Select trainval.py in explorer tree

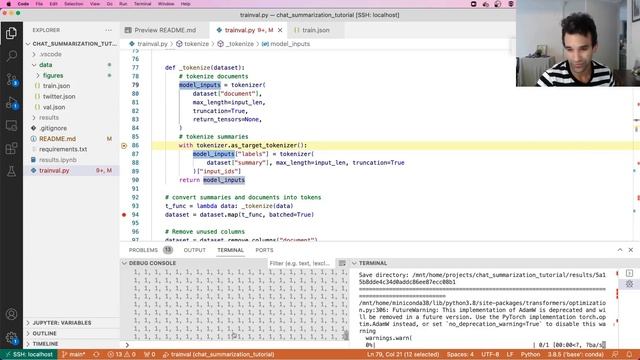point(71,171)
